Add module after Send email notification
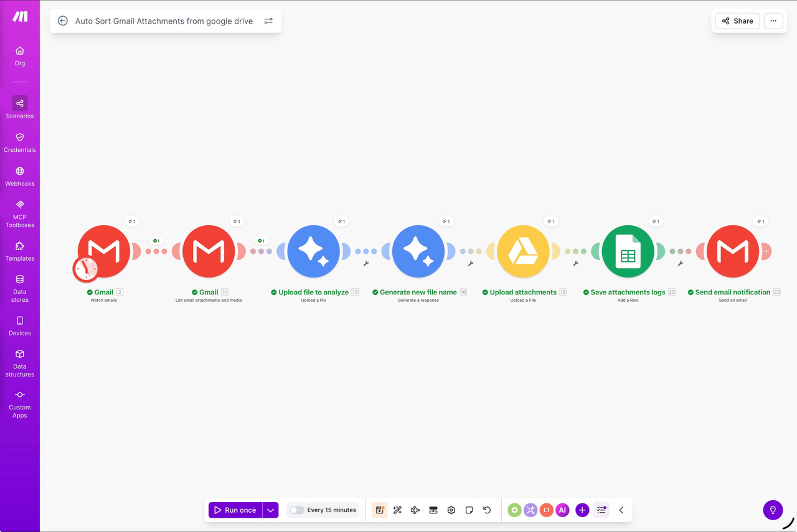 click(766, 251)
